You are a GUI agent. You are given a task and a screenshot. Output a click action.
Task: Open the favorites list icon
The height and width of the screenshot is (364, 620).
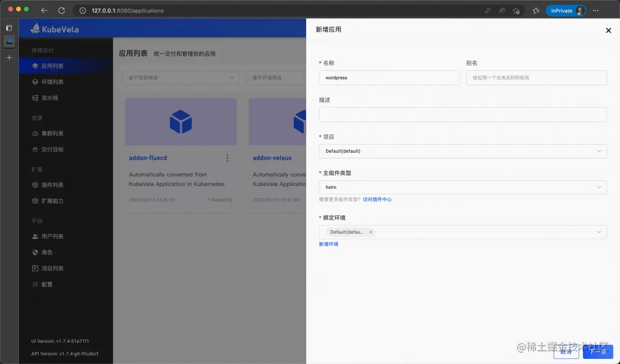pos(536,11)
